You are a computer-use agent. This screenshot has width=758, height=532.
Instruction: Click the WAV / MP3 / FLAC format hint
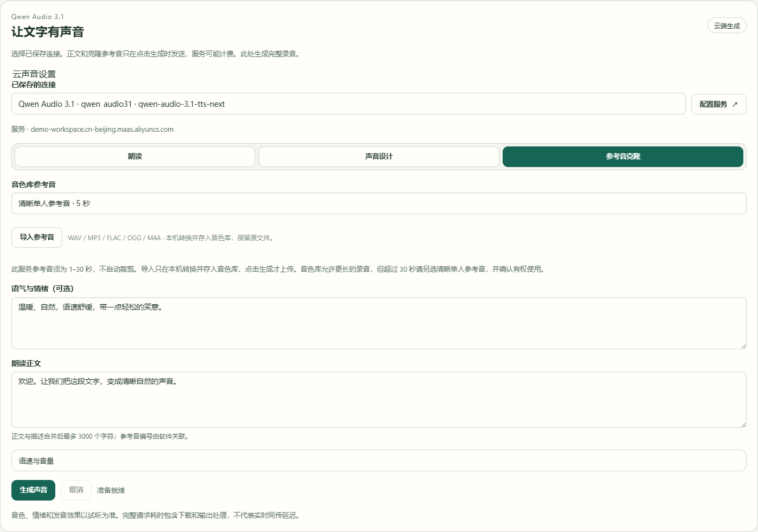171,238
